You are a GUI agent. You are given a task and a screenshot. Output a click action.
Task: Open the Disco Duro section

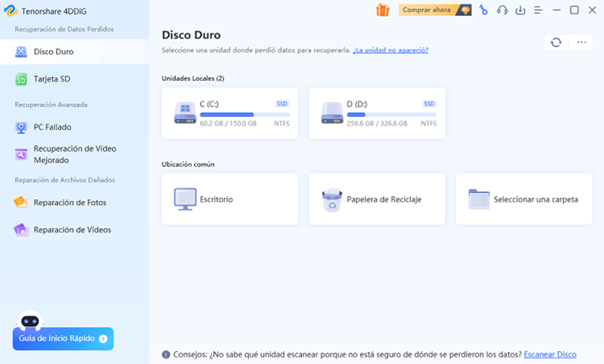pos(53,52)
